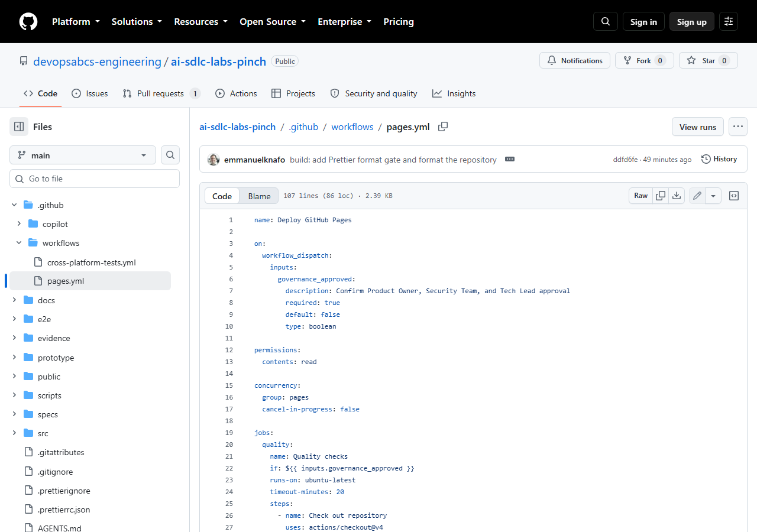Collapse the workflows folder
Screen dimensions: 757x532
pos(19,243)
